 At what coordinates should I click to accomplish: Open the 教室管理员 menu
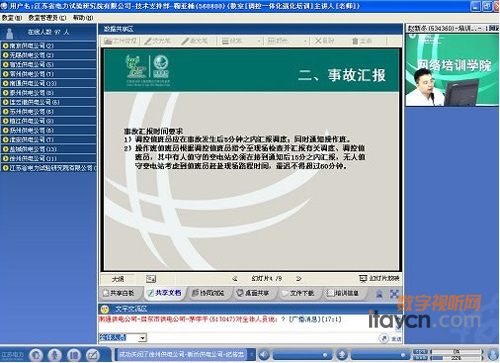coord(47,18)
